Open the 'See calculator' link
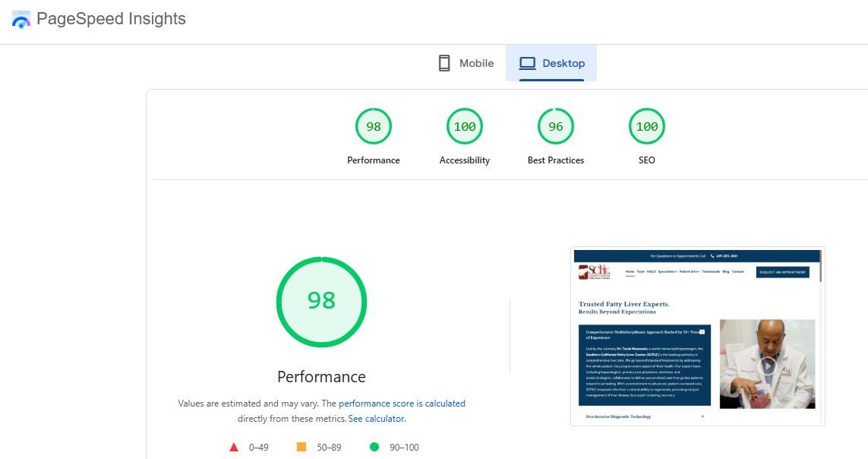Image resolution: width=868 pixels, height=459 pixels. click(376, 419)
